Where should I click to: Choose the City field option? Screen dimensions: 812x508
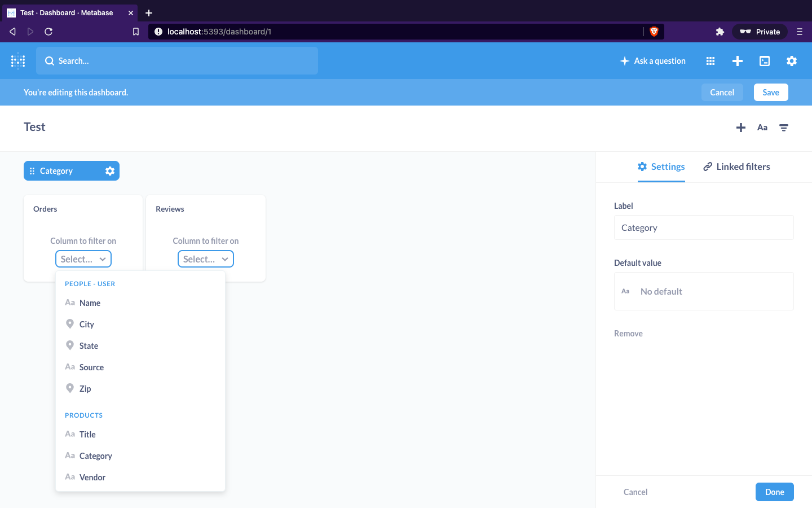pyautogui.click(x=140, y=325)
